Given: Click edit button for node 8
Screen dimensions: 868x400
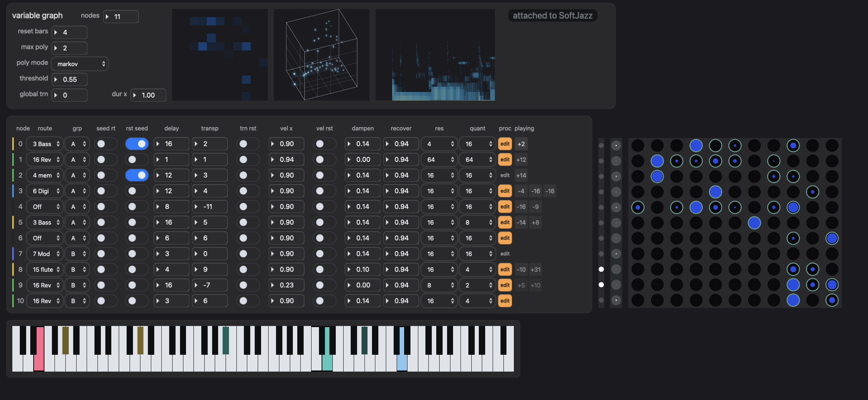Looking at the screenshot, I should click(x=505, y=270).
